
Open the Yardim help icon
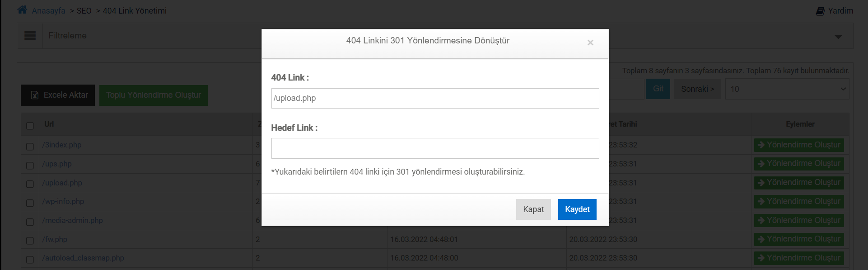pyautogui.click(x=820, y=11)
